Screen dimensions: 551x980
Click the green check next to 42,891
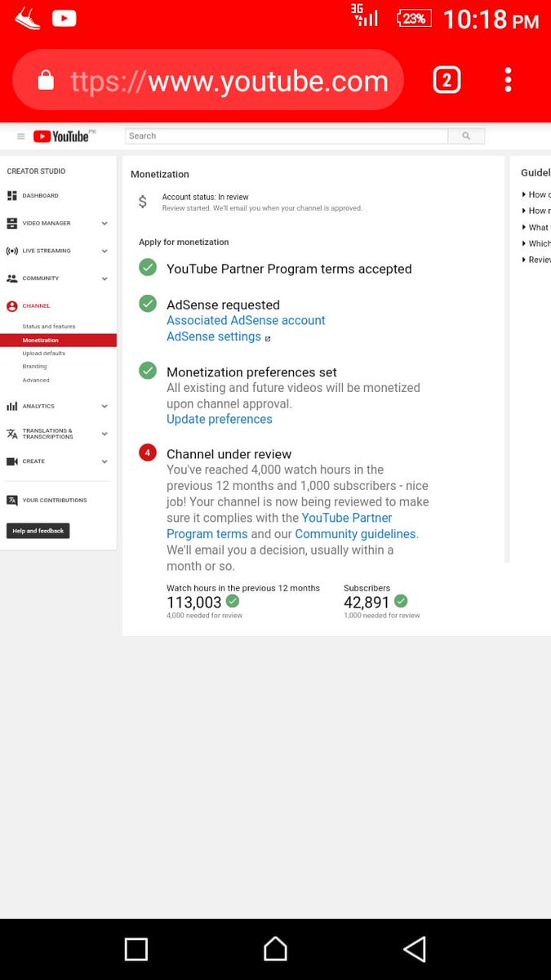pos(401,601)
